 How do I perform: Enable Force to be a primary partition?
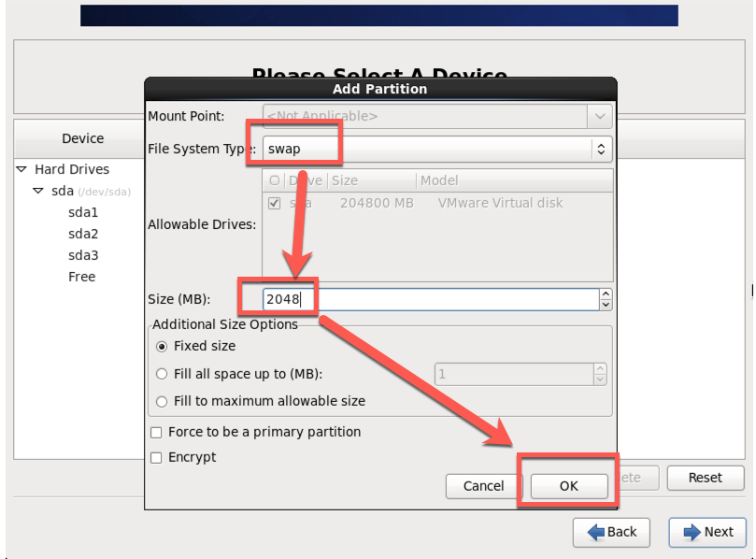click(x=156, y=432)
